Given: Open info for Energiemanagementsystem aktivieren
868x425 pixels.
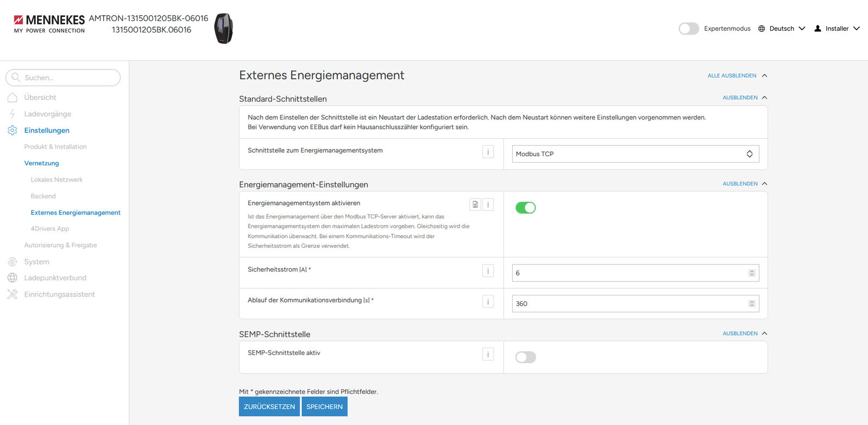Looking at the screenshot, I should (488, 204).
